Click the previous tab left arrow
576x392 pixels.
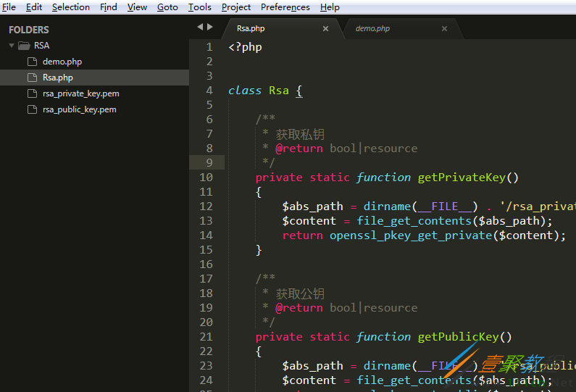(x=200, y=27)
